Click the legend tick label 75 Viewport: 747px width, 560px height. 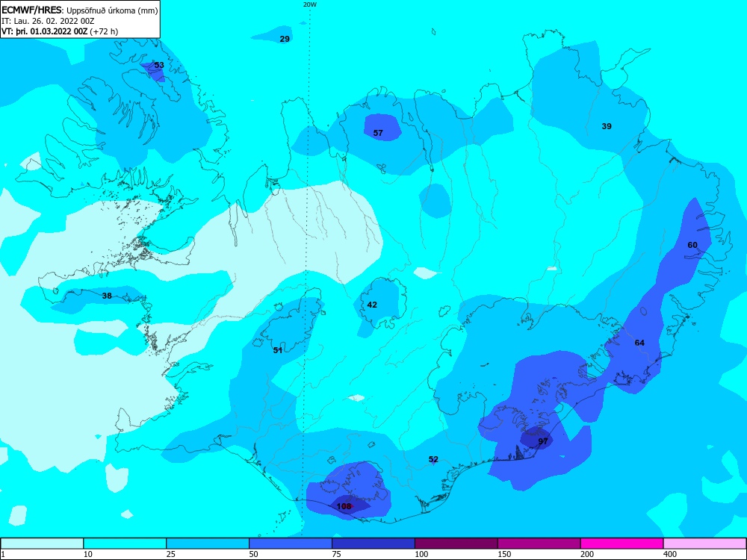[x=337, y=554]
